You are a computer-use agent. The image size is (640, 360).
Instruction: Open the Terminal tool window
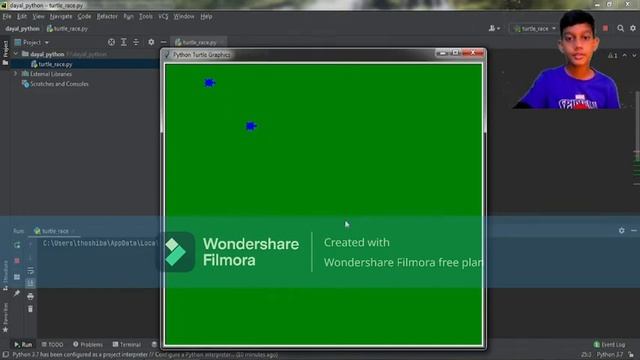point(127,344)
